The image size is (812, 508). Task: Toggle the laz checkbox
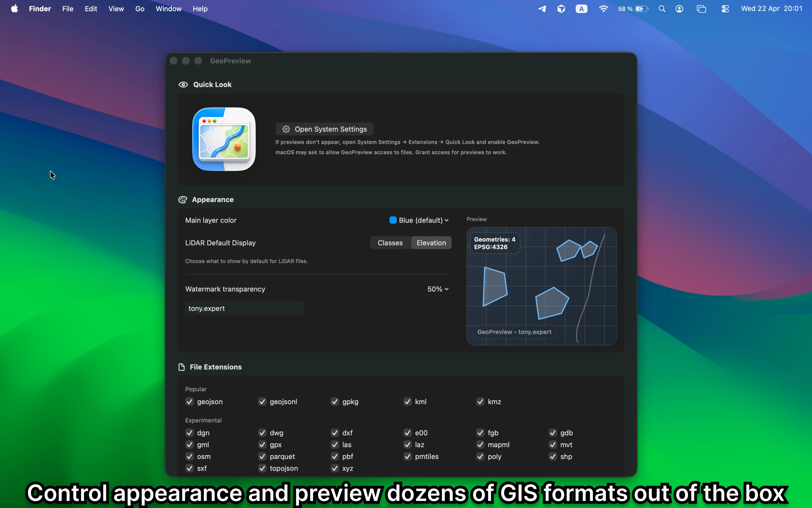tap(408, 444)
